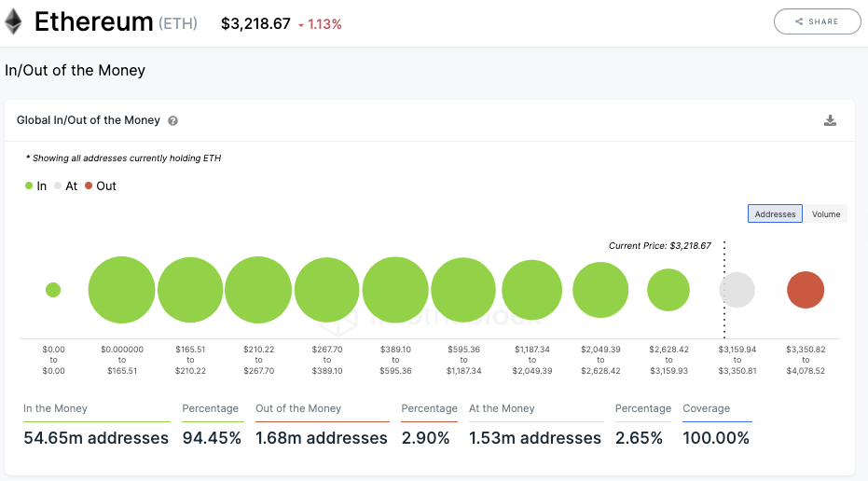
Task: Select the bubble for $2,628.42 to $3,159.93
Action: [668, 290]
